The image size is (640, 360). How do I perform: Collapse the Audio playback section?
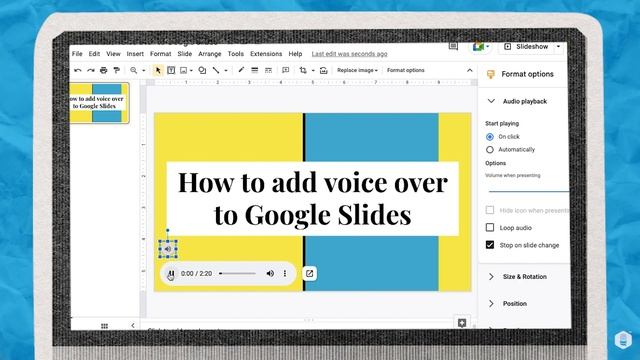[491, 101]
